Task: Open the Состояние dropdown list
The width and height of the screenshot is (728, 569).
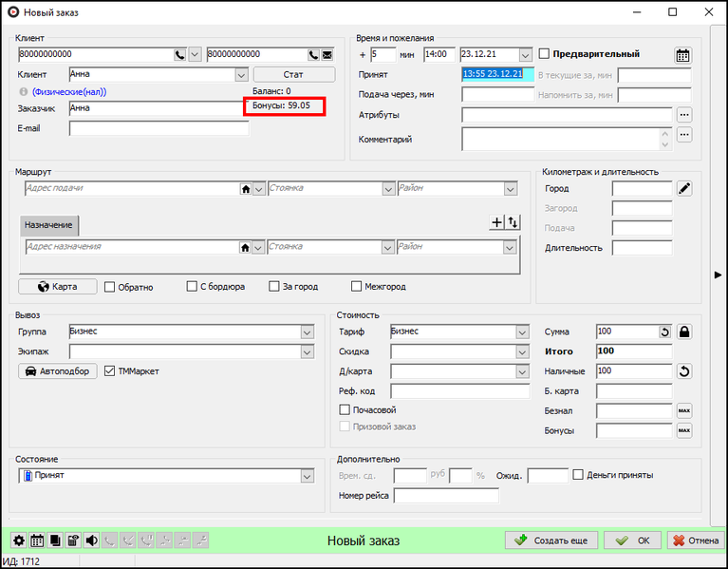Action: 307,476
